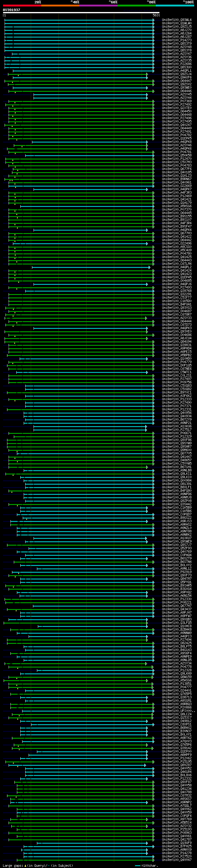Viewport: 197px width, 868px height.
Task: Select the AV391937 query label
Action: (11, 10)
